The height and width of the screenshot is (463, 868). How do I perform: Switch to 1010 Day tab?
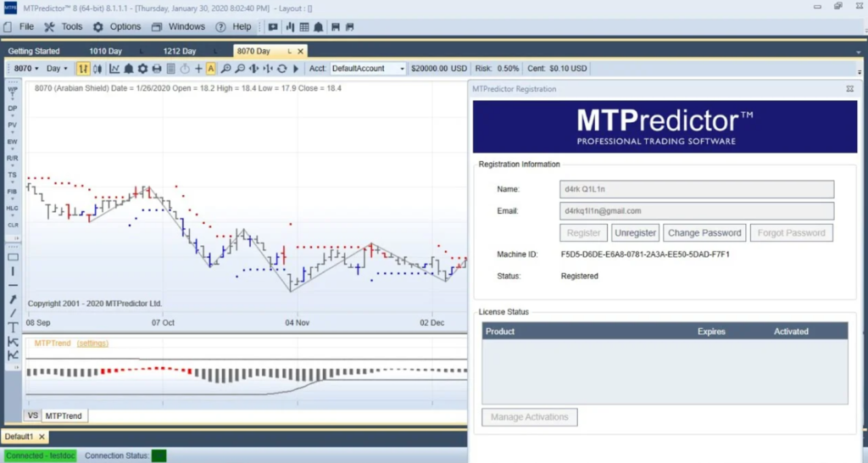tap(106, 51)
